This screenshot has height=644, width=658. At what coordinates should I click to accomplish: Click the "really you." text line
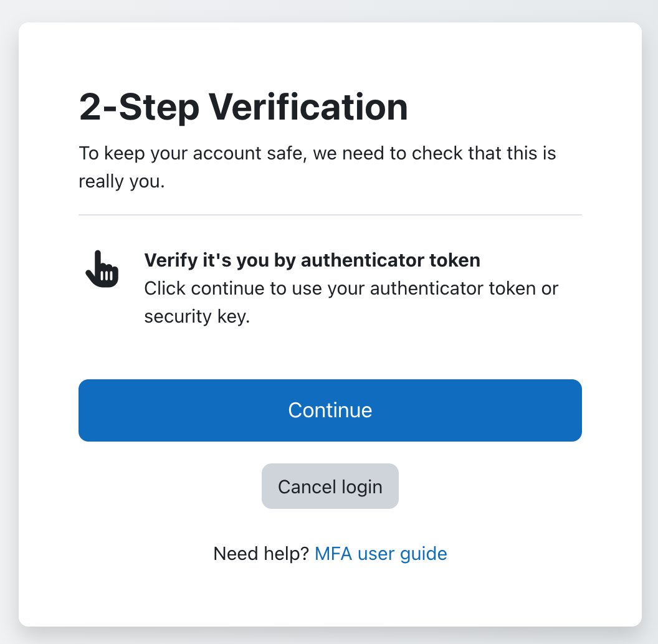[122, 181]
